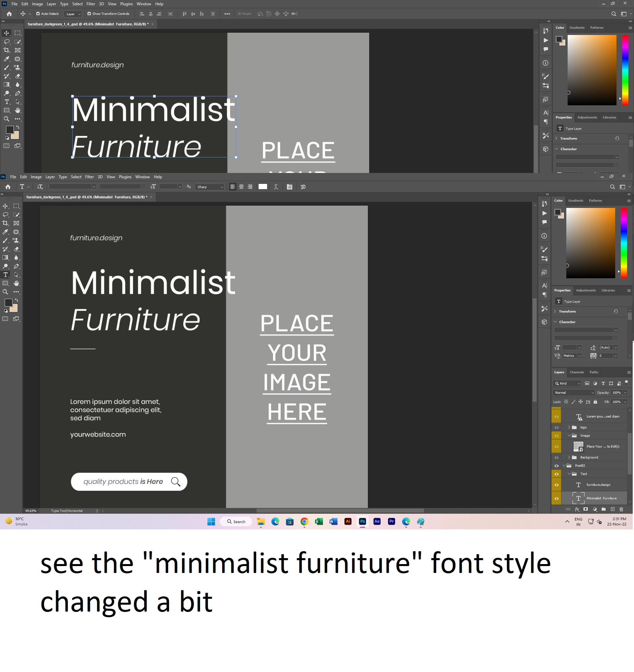The width and height of the screenshot is (634, 672).
Task: Click the 3D button in type options bar
Action: pyautogui.click(x=303, y=187)
